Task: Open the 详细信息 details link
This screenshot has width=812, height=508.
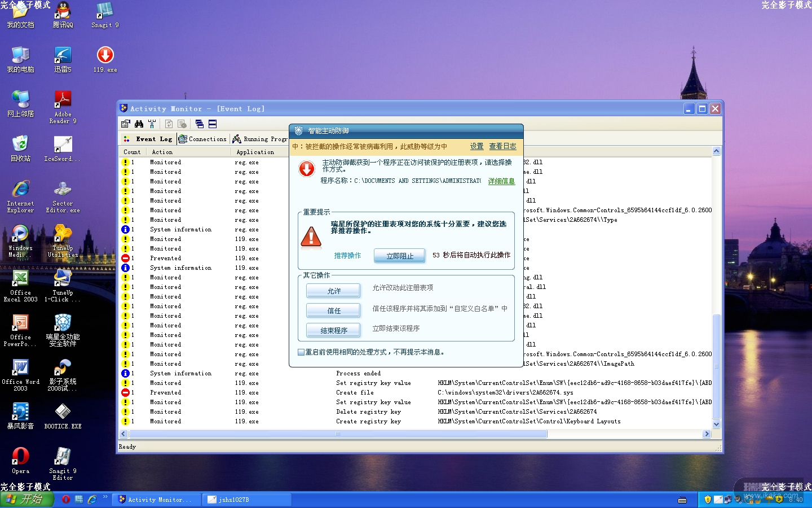Action: [x=501, y=181]
